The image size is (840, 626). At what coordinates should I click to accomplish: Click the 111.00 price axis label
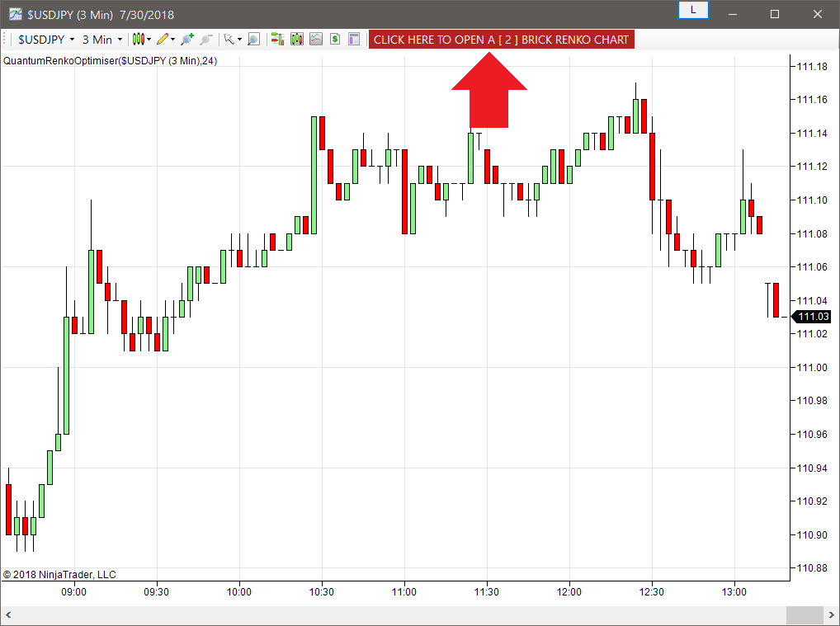click(x=812, y=367)
